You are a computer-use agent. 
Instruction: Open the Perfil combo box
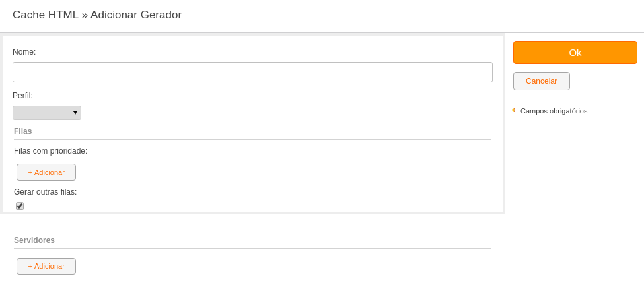(x=47, y=113)
